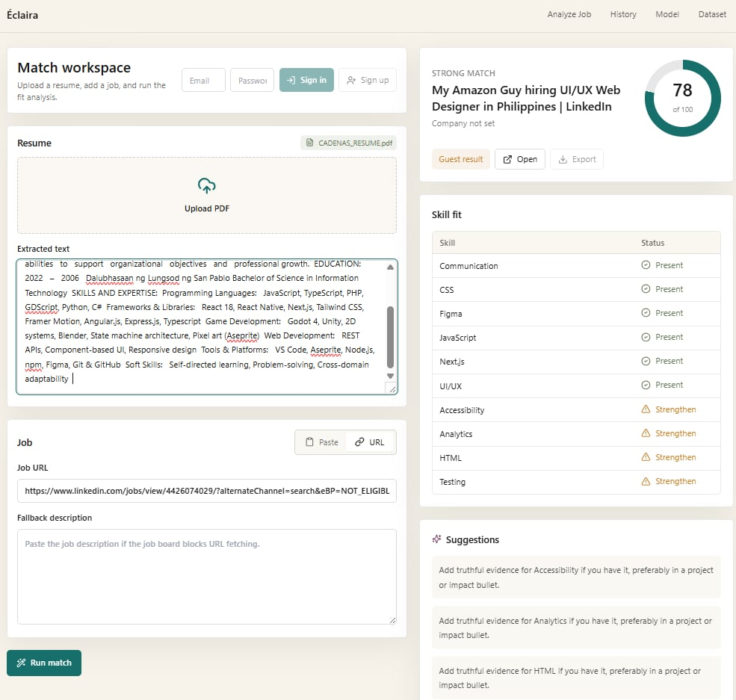Click the check icon in Communication row

[646, 265]
